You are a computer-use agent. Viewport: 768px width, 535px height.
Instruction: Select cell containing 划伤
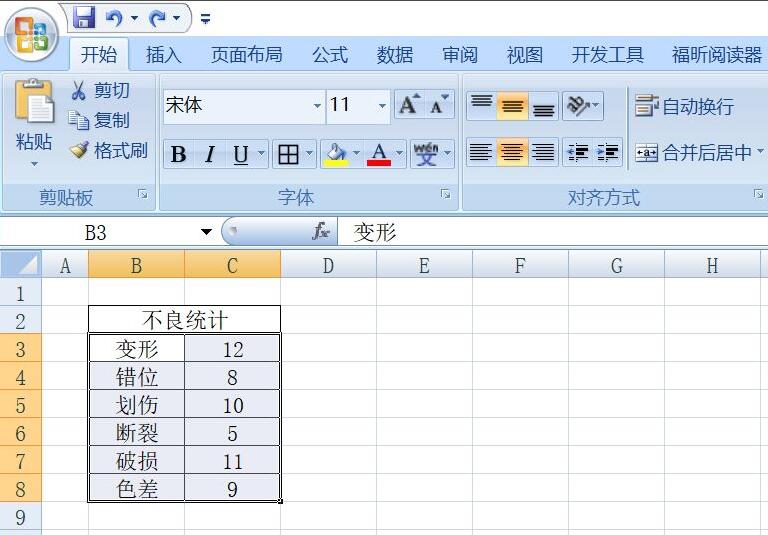(x=137, y=404)
